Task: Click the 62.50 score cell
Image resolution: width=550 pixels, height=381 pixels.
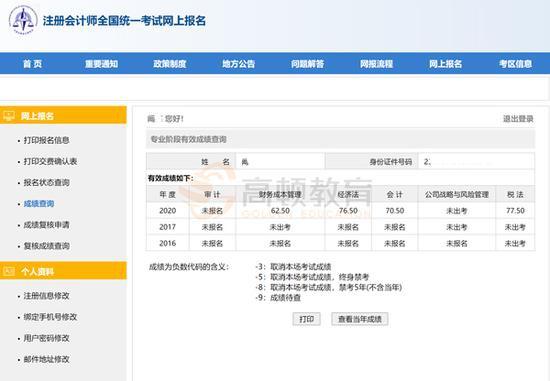Action: [280, 210]
